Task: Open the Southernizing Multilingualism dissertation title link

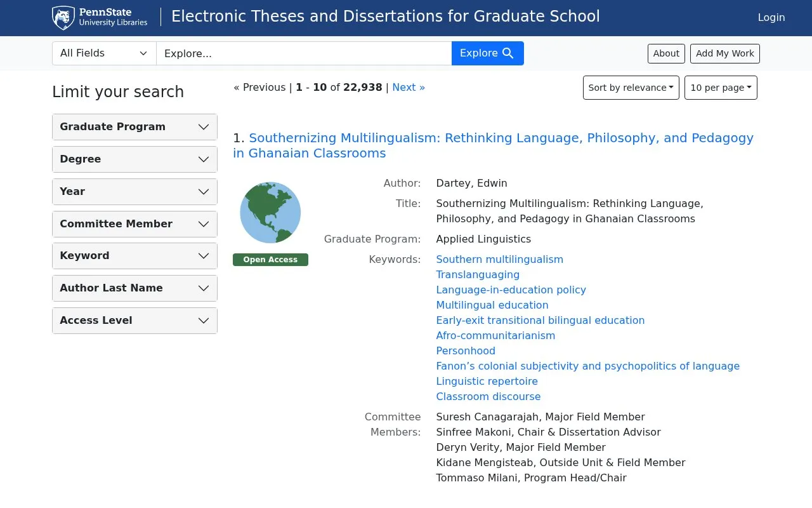Action: 493,145
